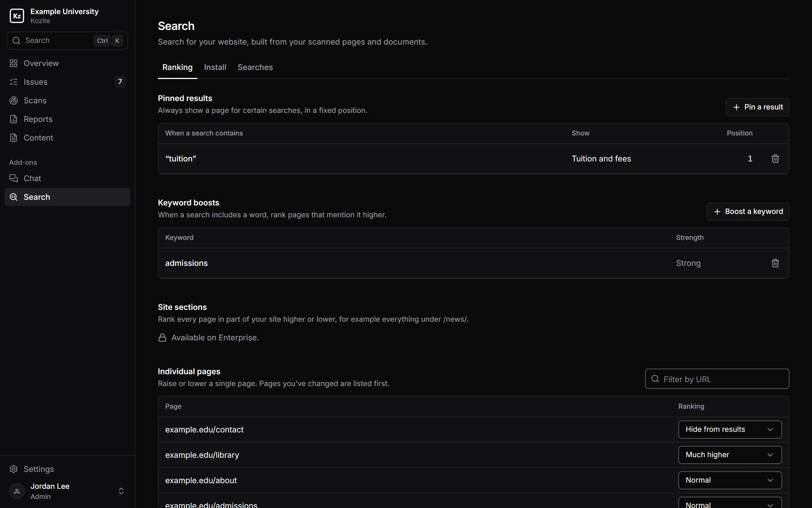Click the example.edu/contact page row

(473, 429)
